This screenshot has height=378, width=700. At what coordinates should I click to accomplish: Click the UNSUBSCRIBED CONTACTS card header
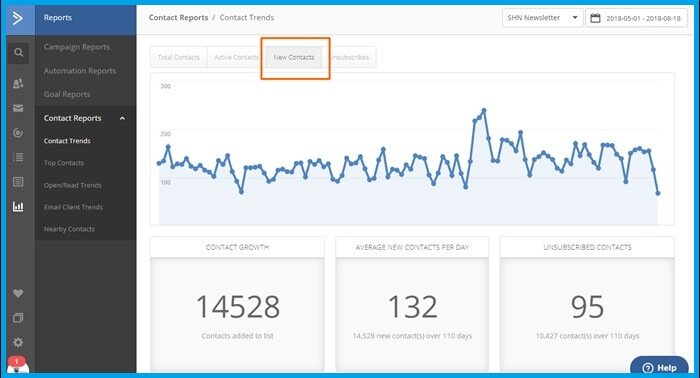pos(588,247)
